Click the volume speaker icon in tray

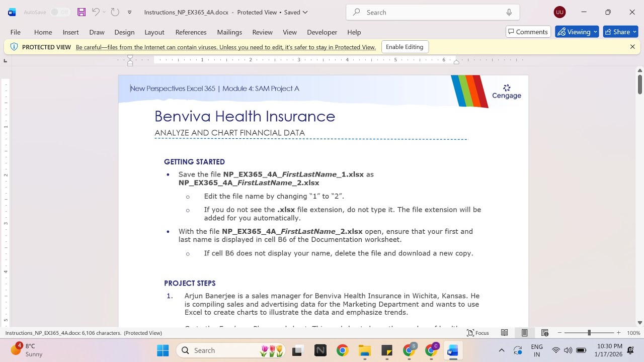point(568,350)
